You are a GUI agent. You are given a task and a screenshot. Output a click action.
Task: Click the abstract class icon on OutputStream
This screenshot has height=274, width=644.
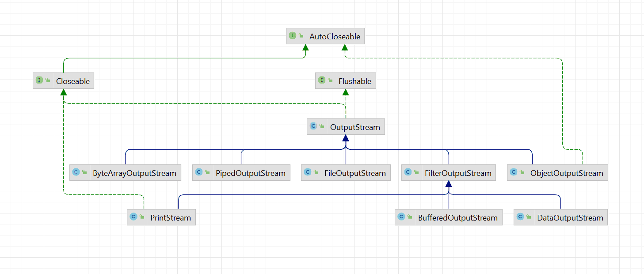click(x=313, y=126)
